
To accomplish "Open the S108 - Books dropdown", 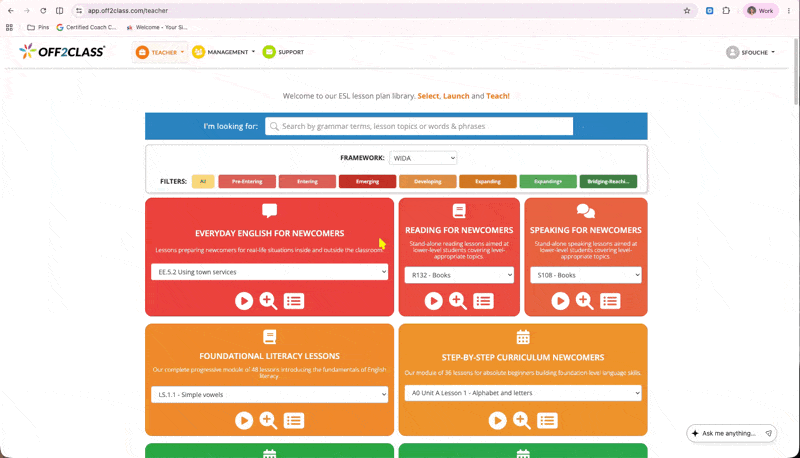I will [586, 275].
